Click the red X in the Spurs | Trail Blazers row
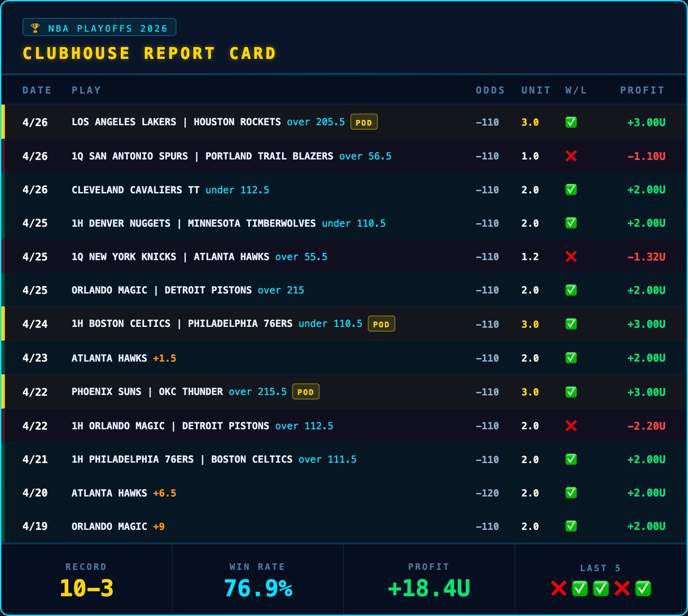Viewport: 688px width, 616px height. click(x=571, y=156)
